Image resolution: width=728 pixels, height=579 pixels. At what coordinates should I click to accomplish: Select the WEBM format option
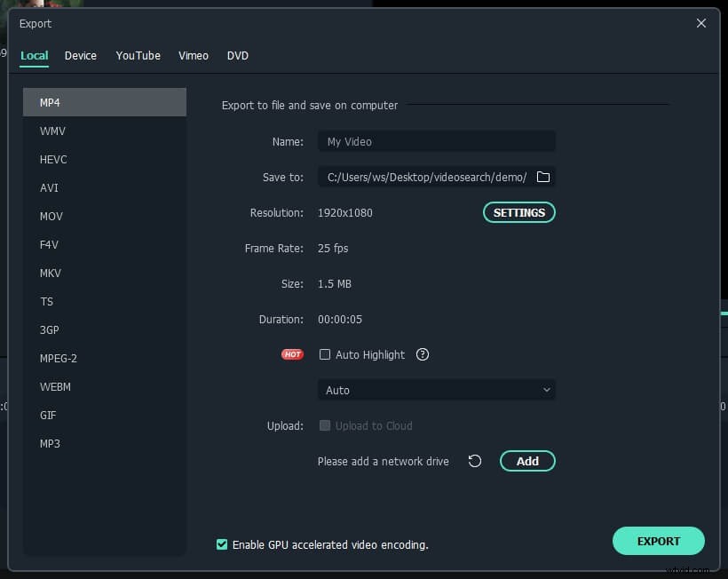point(55,386)
